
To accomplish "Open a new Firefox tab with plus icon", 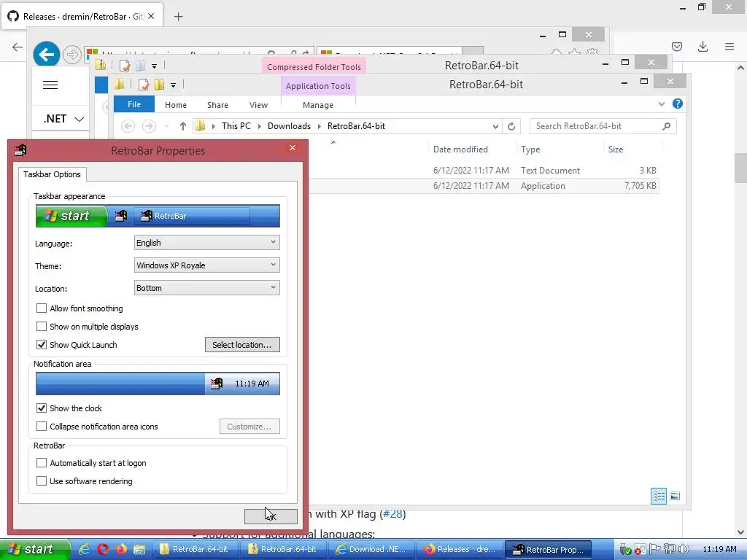I will pos(178,17).
